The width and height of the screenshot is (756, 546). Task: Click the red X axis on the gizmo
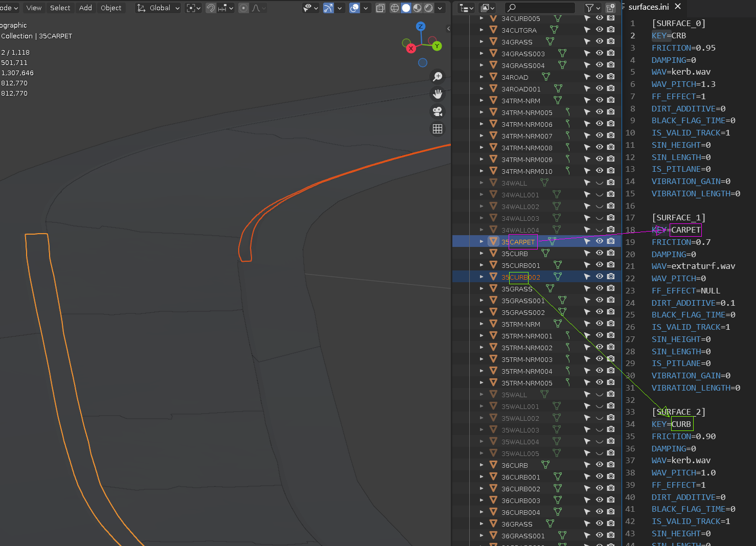click(411, 49)
